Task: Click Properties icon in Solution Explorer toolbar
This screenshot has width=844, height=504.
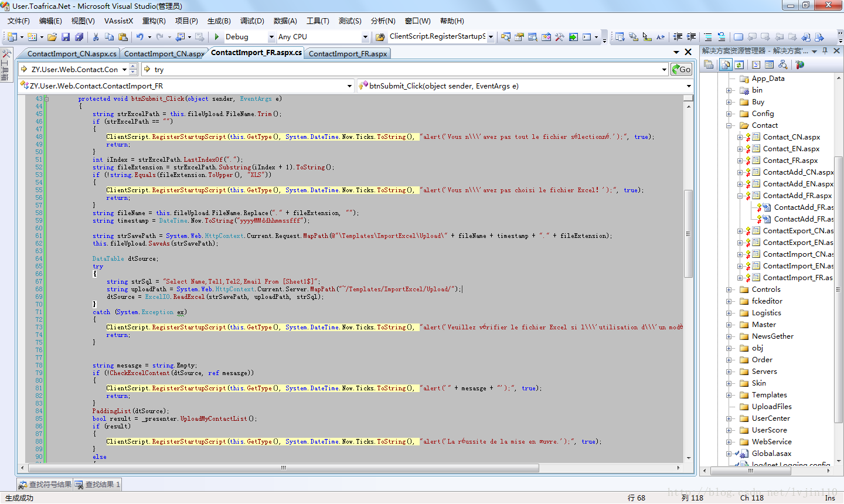Action: pos(709,64)
